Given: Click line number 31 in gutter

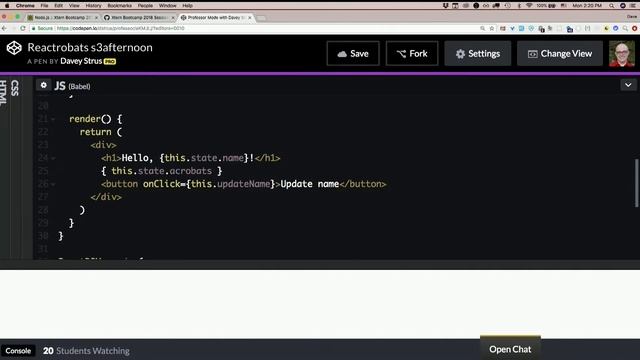Looking at the screenshot, I should (43, 249).
